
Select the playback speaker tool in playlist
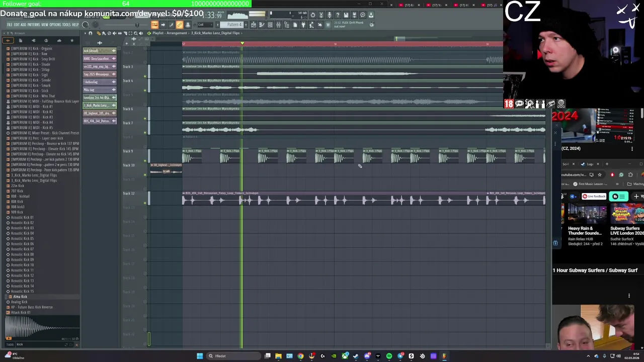pos(141,33)
